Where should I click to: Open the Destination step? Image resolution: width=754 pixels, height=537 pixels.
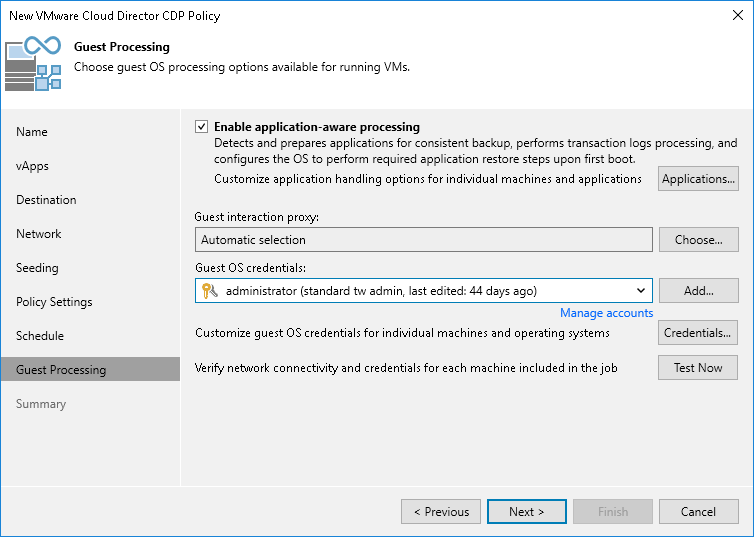[x=46, y=200]
